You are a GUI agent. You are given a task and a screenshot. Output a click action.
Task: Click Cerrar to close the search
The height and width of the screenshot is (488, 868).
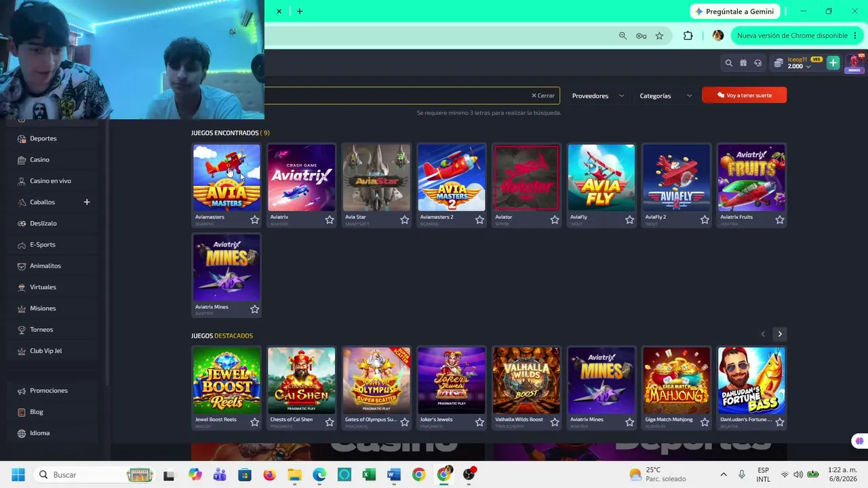point(543,96)
